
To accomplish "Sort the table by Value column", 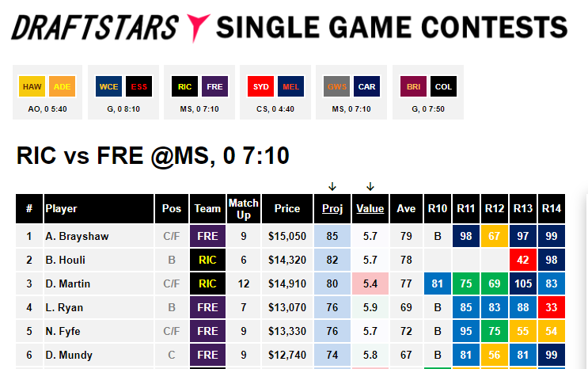I will coord(370,209).
